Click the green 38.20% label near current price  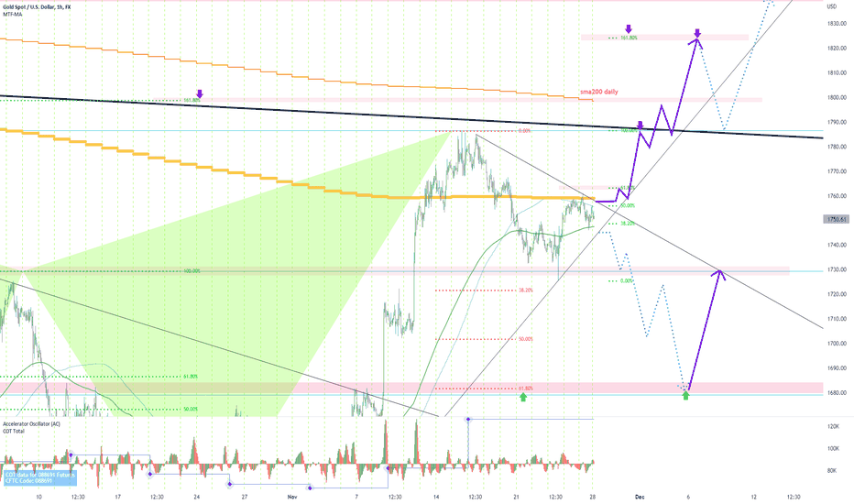coord(628,224)
